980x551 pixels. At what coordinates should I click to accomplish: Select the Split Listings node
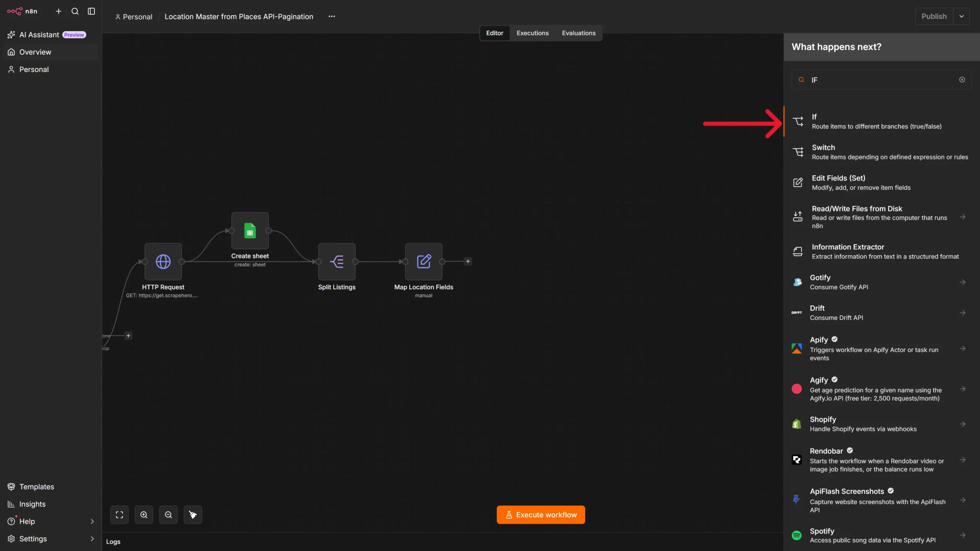pyautogui.click(x=337, y=261)
